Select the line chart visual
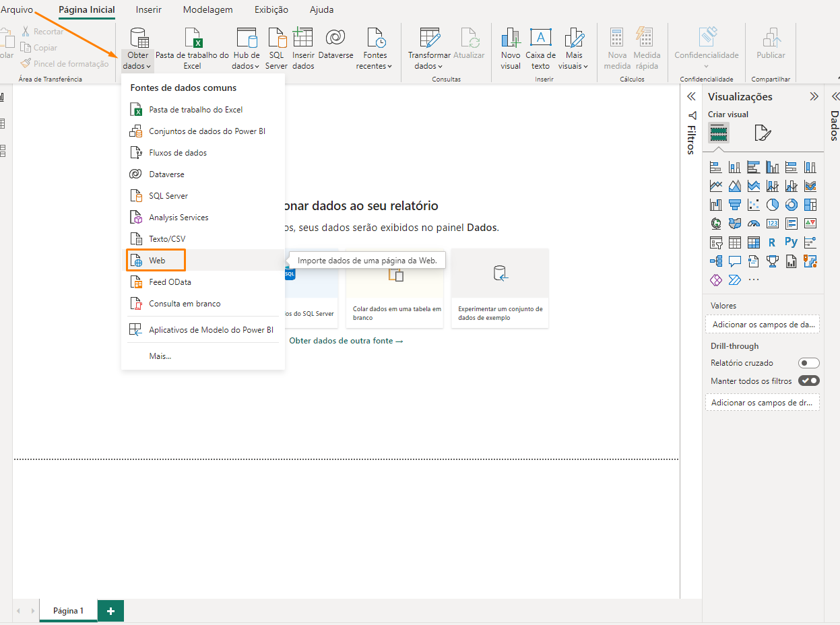 (x=716, y=186)
